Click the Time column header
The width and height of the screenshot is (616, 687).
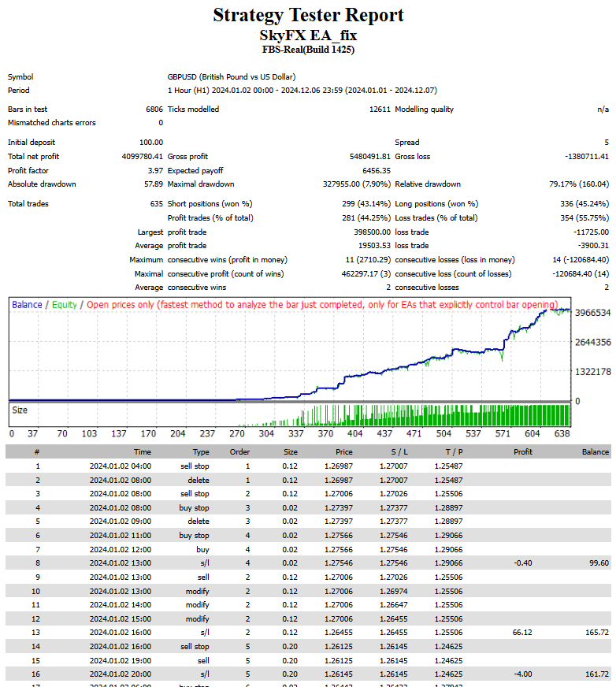(142, 452)
